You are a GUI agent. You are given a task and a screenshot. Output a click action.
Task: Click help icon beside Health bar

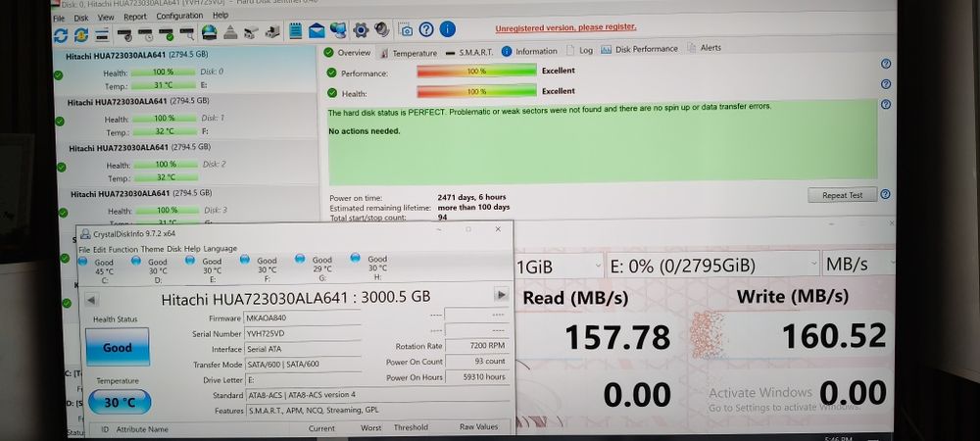(x=885, y=83)
